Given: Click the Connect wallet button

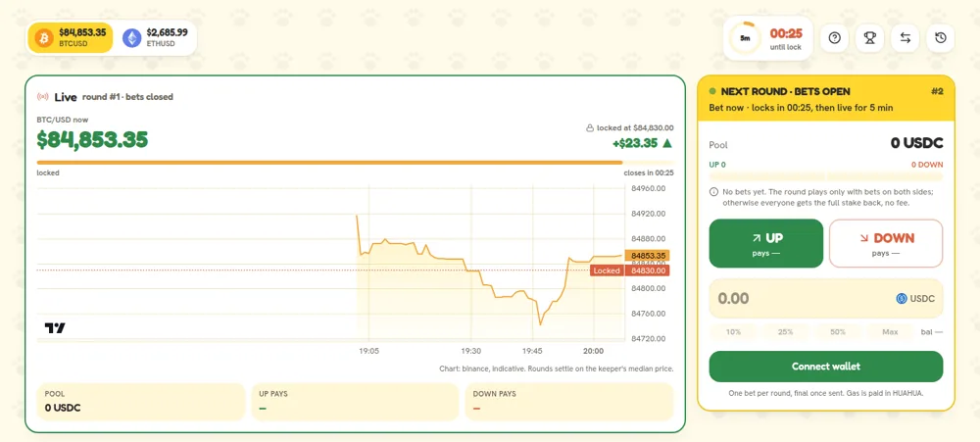Looking at the screenshot, I should click(825, 367).
